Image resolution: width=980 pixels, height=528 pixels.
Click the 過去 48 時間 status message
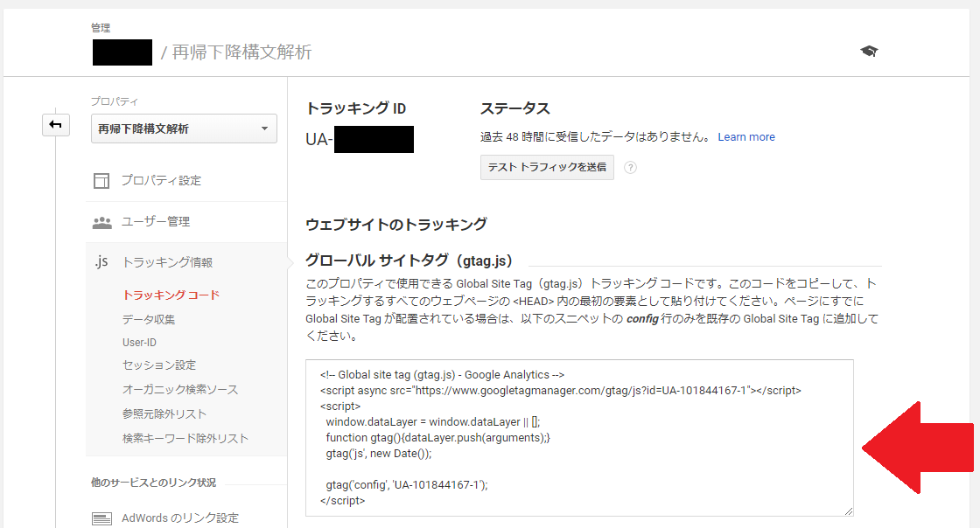click(595, 137)
